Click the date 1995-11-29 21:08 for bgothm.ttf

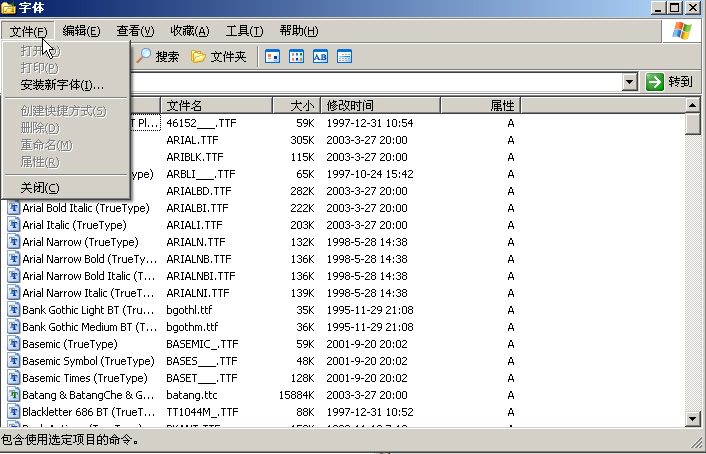point(370,327)
